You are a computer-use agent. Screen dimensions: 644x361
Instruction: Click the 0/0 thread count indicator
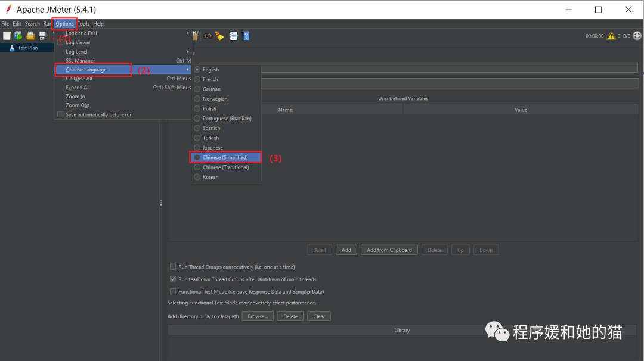click(x=626, y=36)
